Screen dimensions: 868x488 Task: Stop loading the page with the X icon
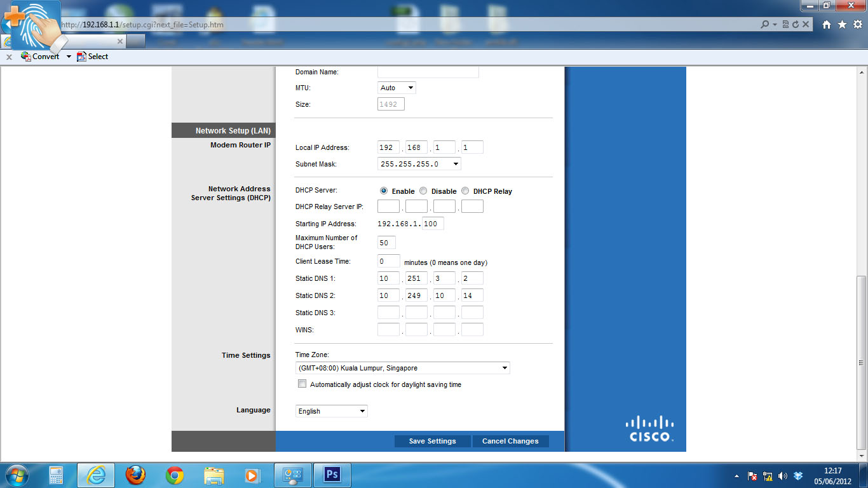point(806,24)
